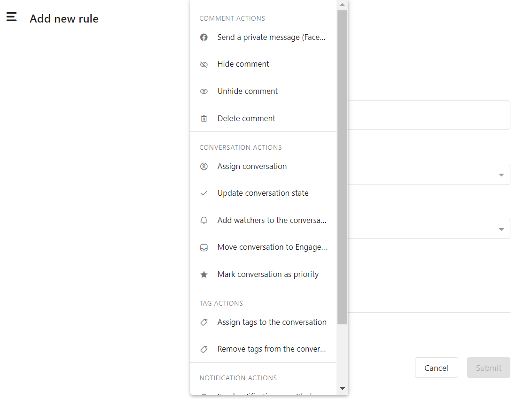Click the scrollbar down arrow in the action list

[x=342, y=389]
